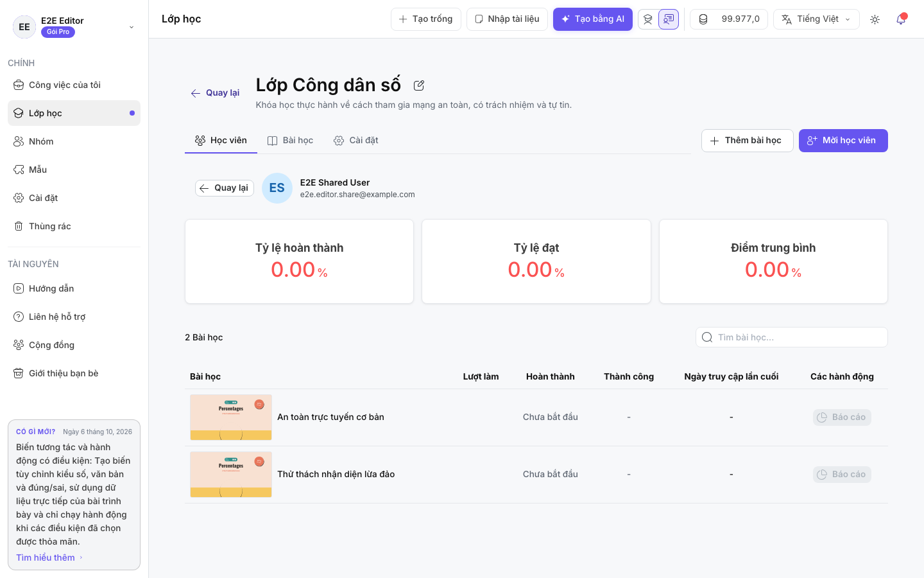Open Nhóm from the sidebar
Screen dimensions: 924x578
click(x=74, y=141)
